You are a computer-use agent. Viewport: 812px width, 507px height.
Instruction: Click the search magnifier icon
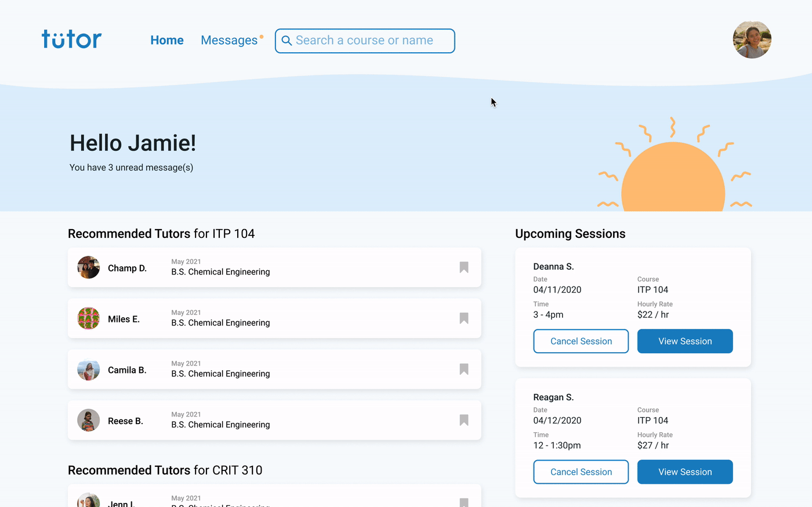click(x=287, y=41)
